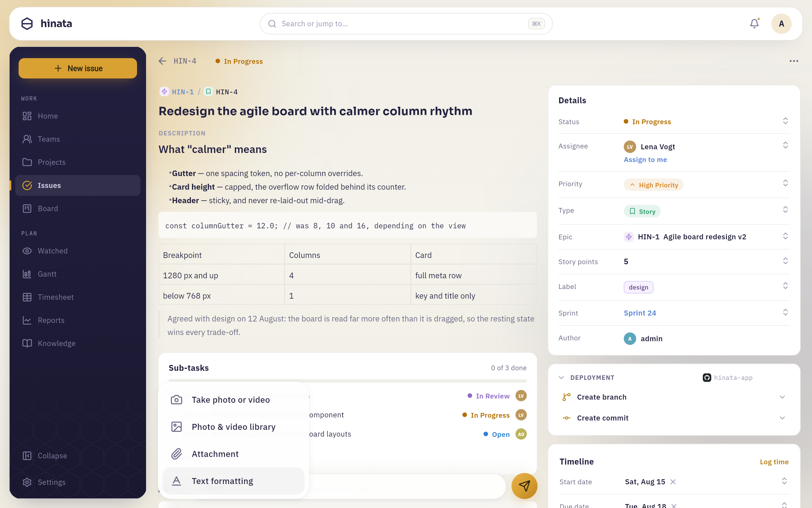Image resolution: width=812 pixels, height=508 pixels.
Task: Send the comment with the paper plane button
Action: pyautogui.click(x=524, y=486)
